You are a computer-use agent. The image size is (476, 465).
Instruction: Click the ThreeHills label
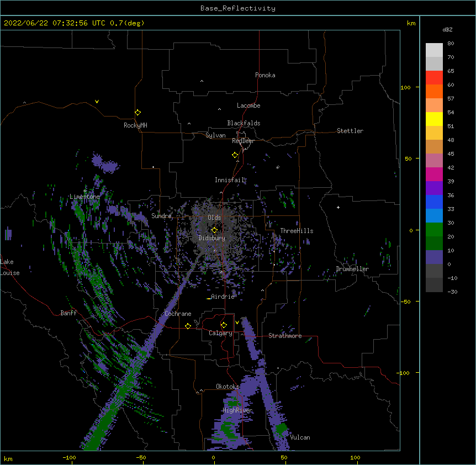click(x=297, y=231)
